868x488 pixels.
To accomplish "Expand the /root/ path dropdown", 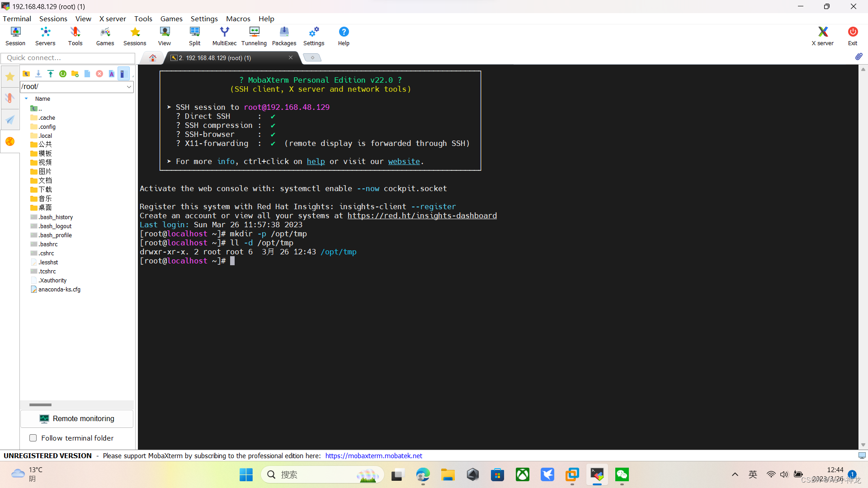I will (129, 87).
